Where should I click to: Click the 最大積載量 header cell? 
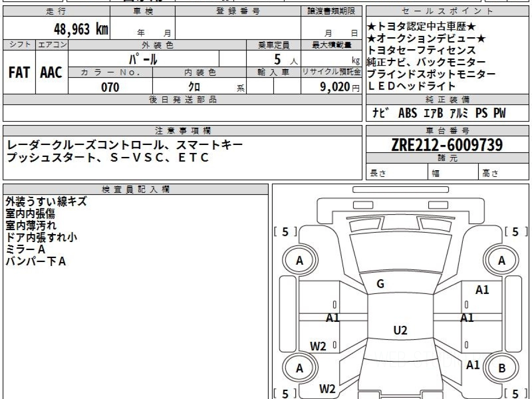tap(331, 45)
